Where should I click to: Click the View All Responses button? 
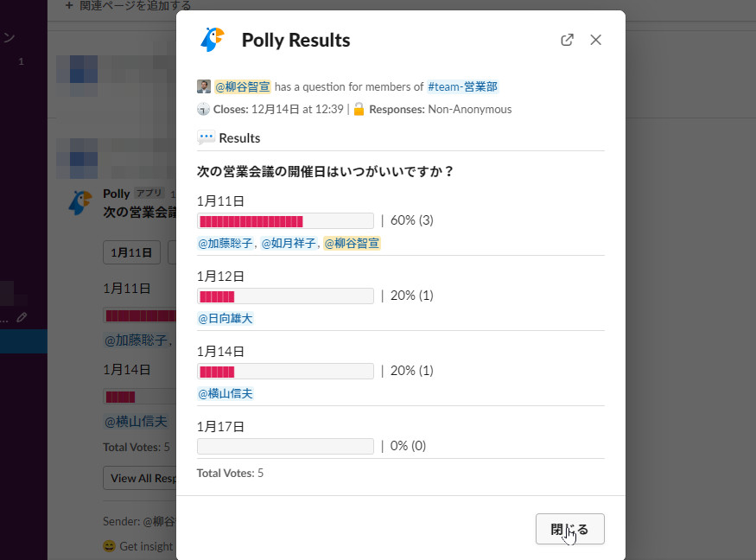pyautogui.click(x=140, y=478)
